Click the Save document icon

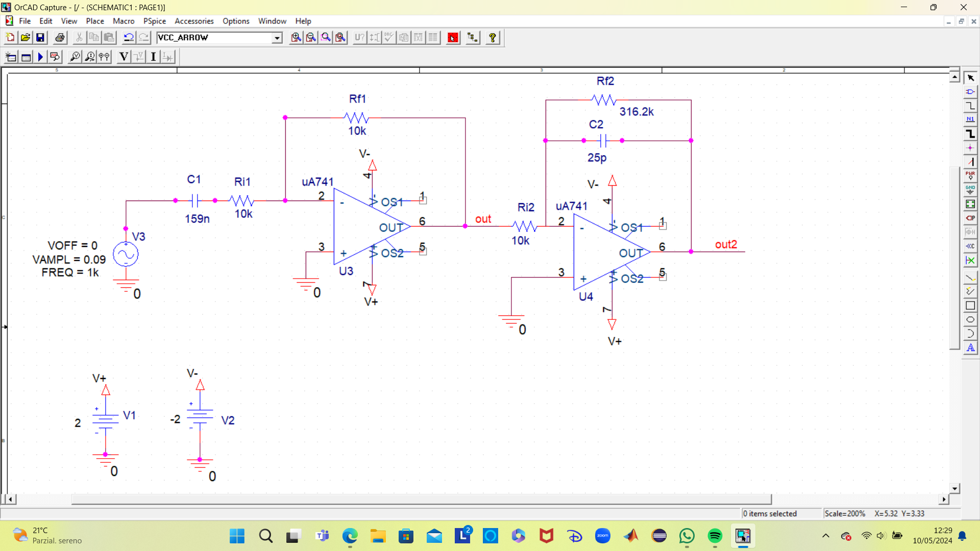tap(40, 38)
